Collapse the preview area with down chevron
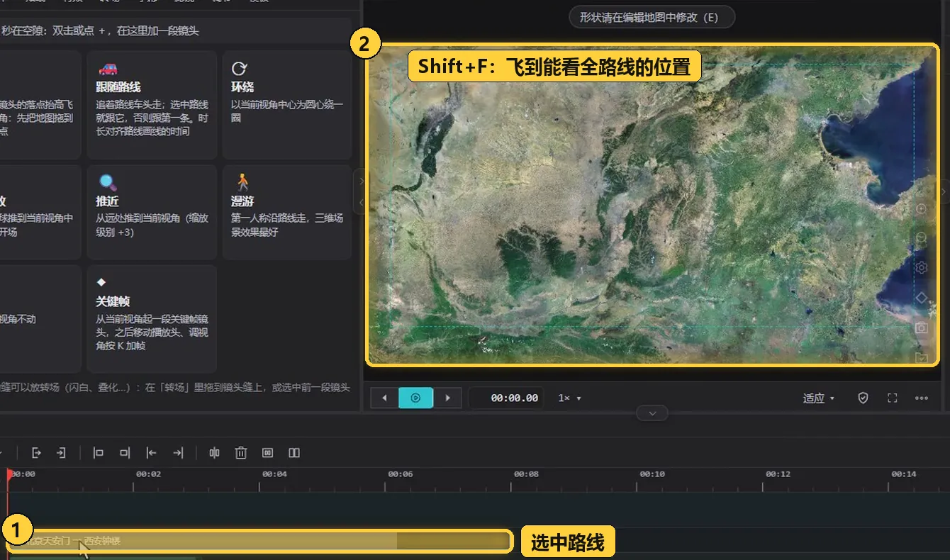Image resolution: width=950 pixels, height=560 pixels. coord(652,412)
